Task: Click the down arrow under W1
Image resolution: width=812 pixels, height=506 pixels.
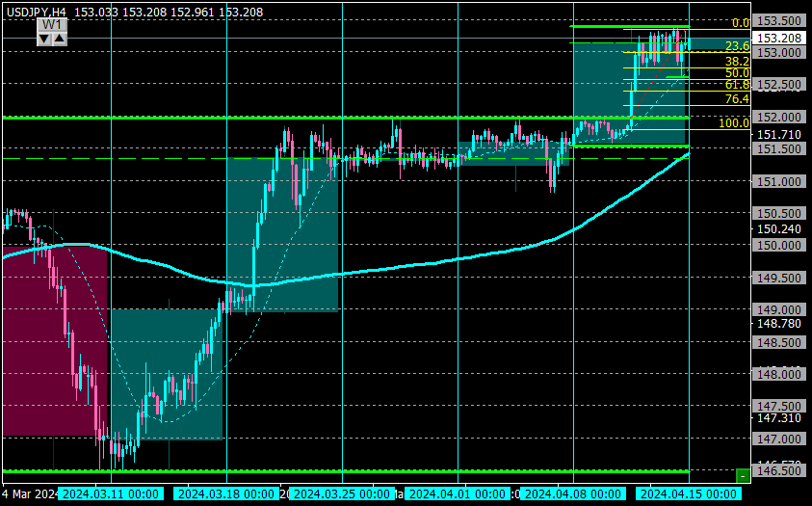Action: coord(44,39)
